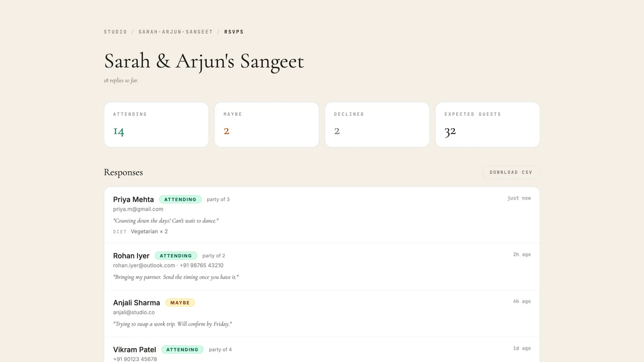Click 'party of 3' next to Priya Mehta
This screenshot has height=362, width=644.
(218, 200)
